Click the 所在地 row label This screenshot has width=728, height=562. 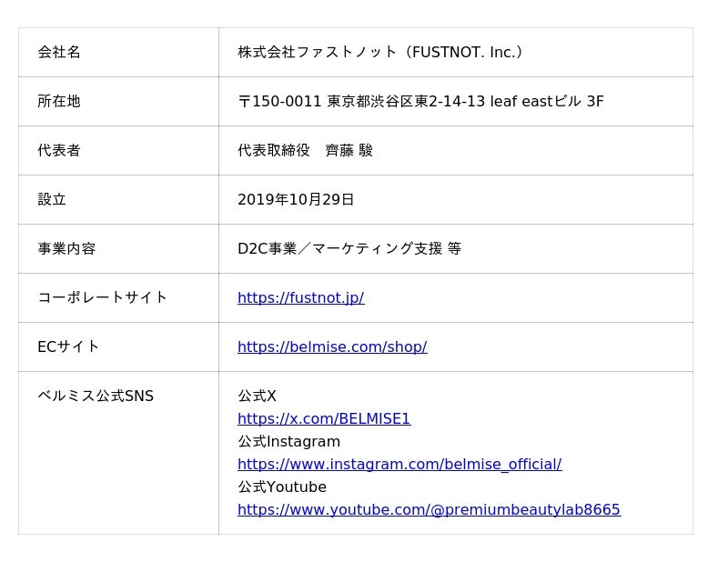[59, 101]
